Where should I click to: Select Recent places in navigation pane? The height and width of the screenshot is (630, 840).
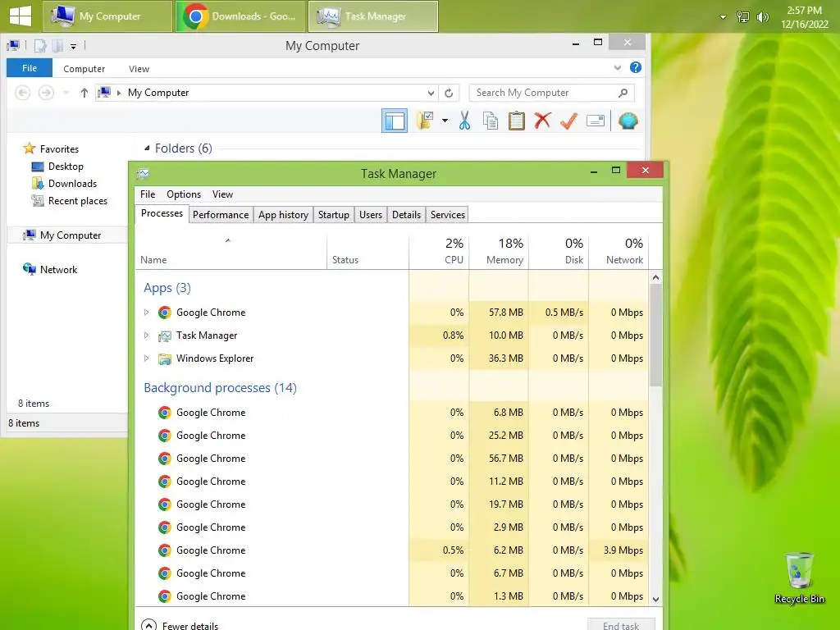tap(70, 201)
